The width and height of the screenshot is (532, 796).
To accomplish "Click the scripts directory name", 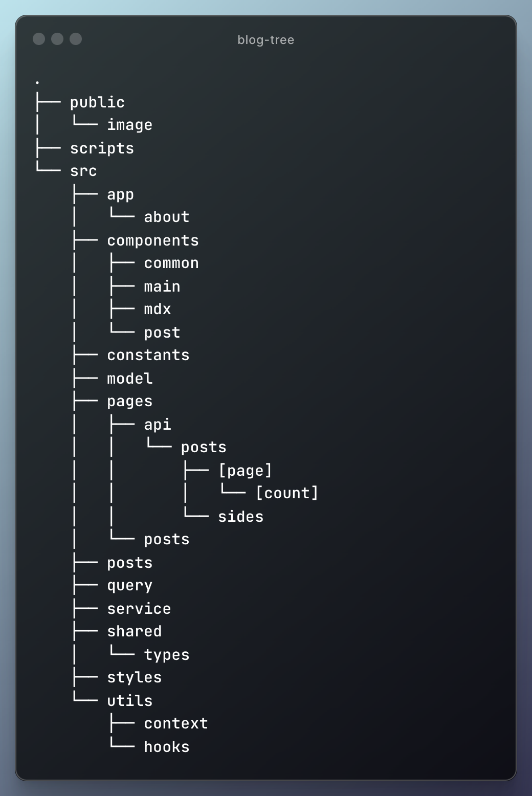I will [102, 148].
